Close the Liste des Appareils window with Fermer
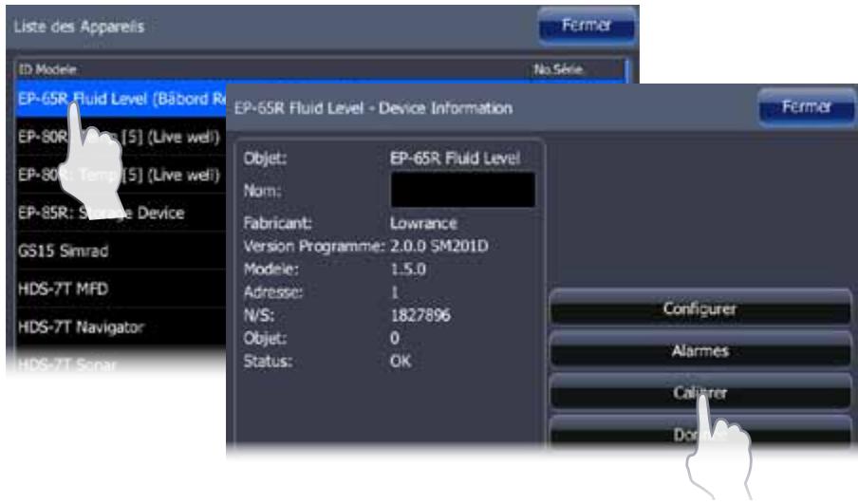Screen dimensions: 858x504 (587, 26)
